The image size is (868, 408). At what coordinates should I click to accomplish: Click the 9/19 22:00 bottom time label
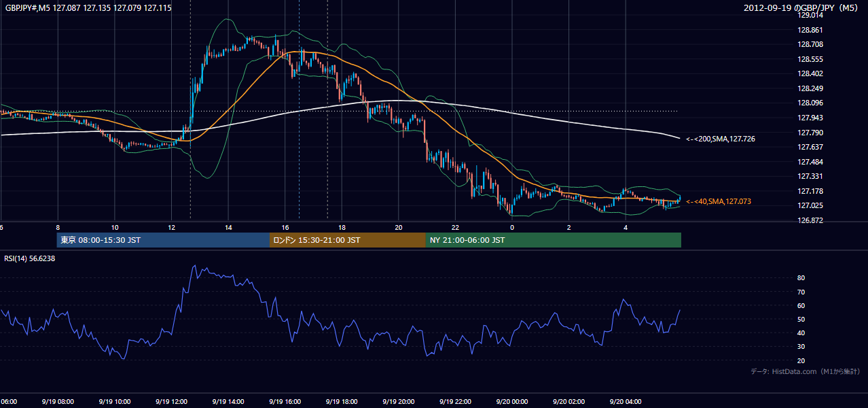point(455,401)
